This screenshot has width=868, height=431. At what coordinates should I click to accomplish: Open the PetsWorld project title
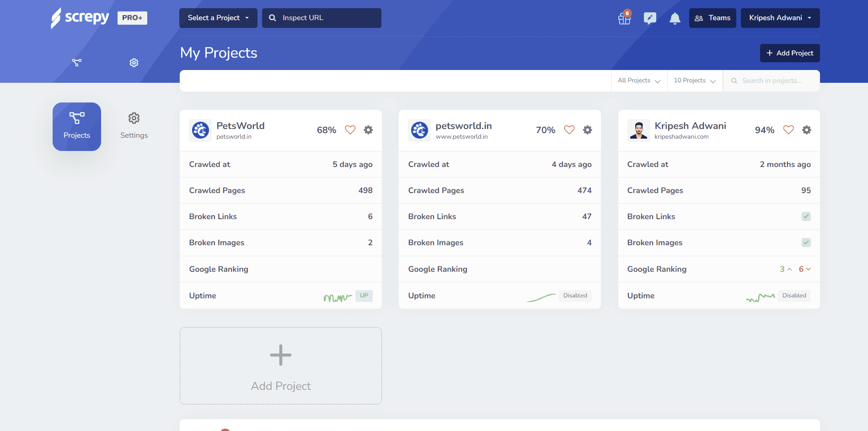tap(241, 126)
